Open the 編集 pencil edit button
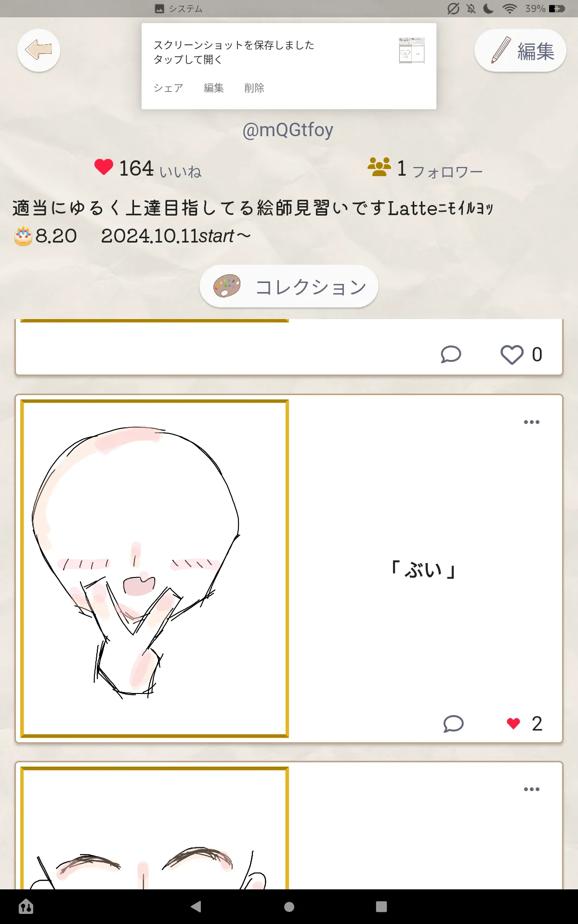The height and width of the screenshot is (924, 578). click(520, 51)
